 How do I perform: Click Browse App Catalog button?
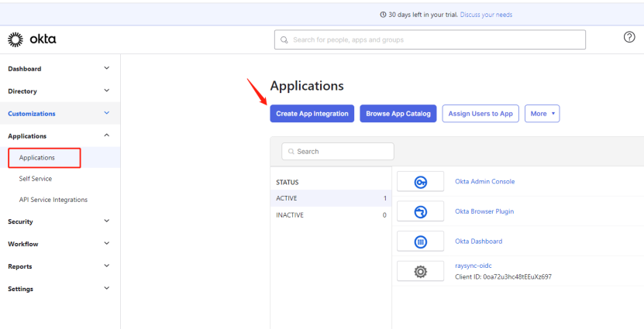point(398,114)
